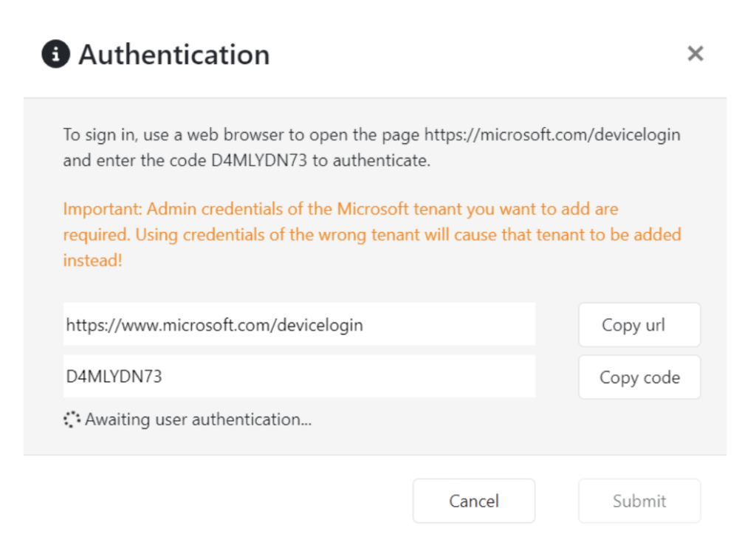The image size is (756, 548).
Task: Cancel the authentication dialog
Action: coord(473,501)
